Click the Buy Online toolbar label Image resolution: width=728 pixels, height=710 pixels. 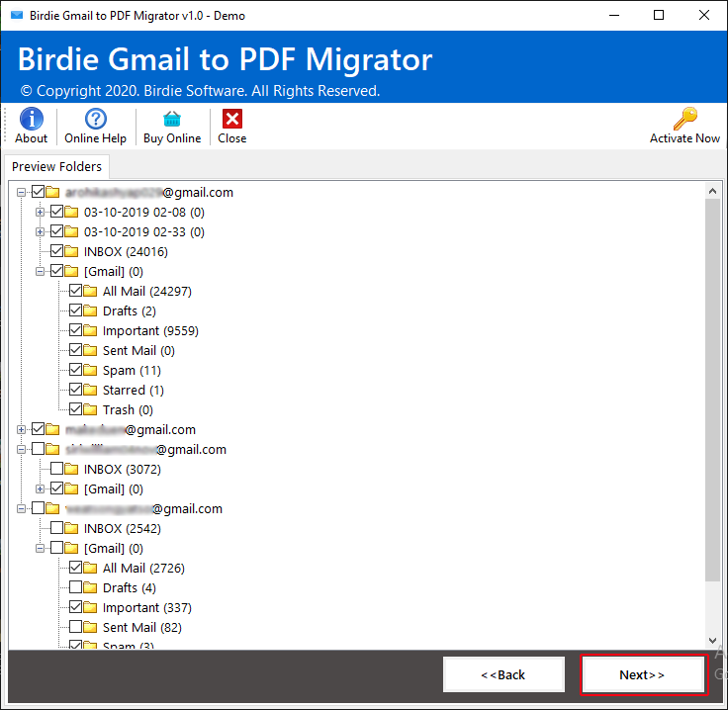172,138
